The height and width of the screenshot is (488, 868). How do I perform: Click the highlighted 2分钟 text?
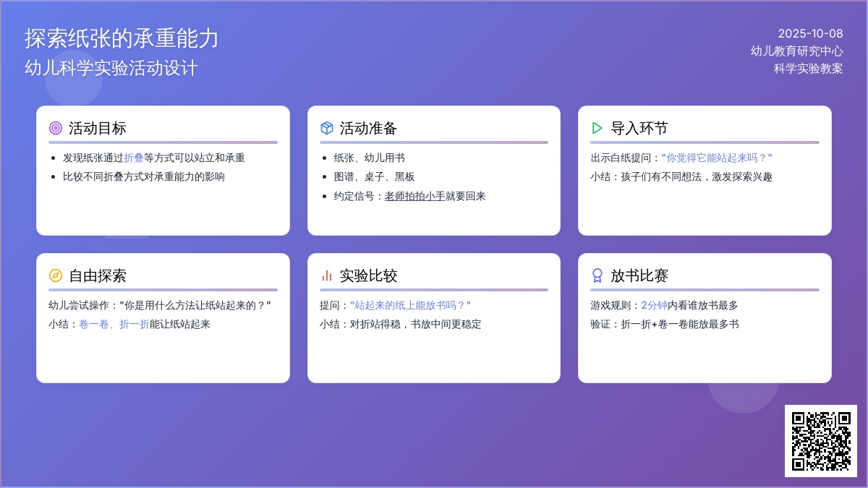click(x=654, y=305)
